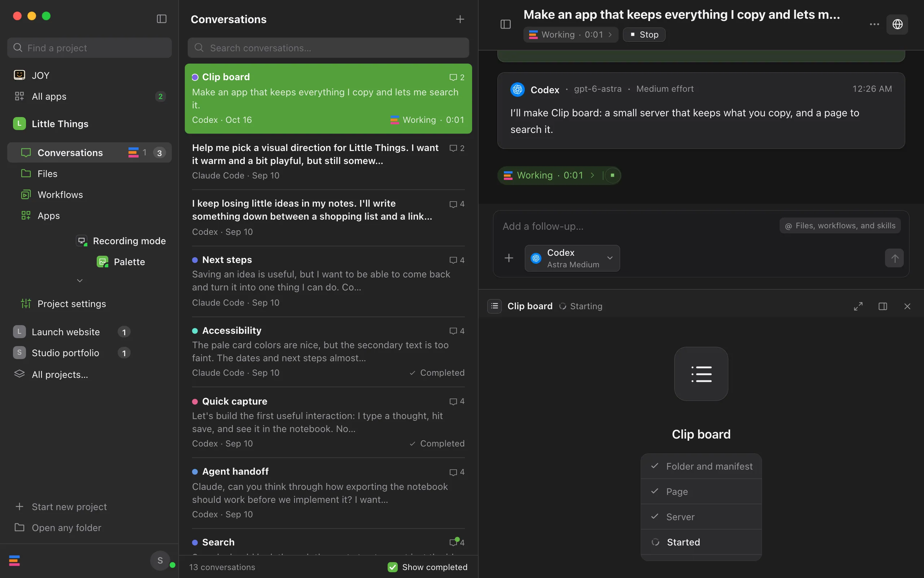Open the S user avatar menu
Image resolution: width=924 pixels, height=578 pixels.
[160, 560]
